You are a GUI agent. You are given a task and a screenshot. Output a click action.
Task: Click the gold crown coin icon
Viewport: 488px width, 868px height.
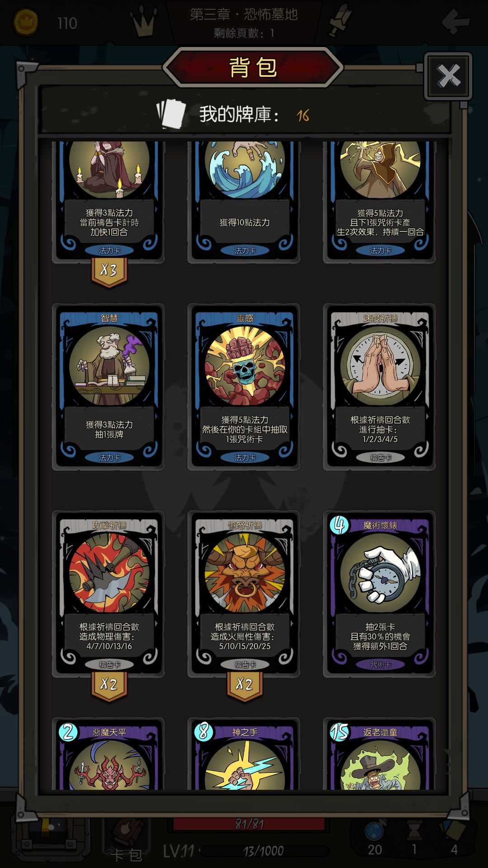pos(25,22)
